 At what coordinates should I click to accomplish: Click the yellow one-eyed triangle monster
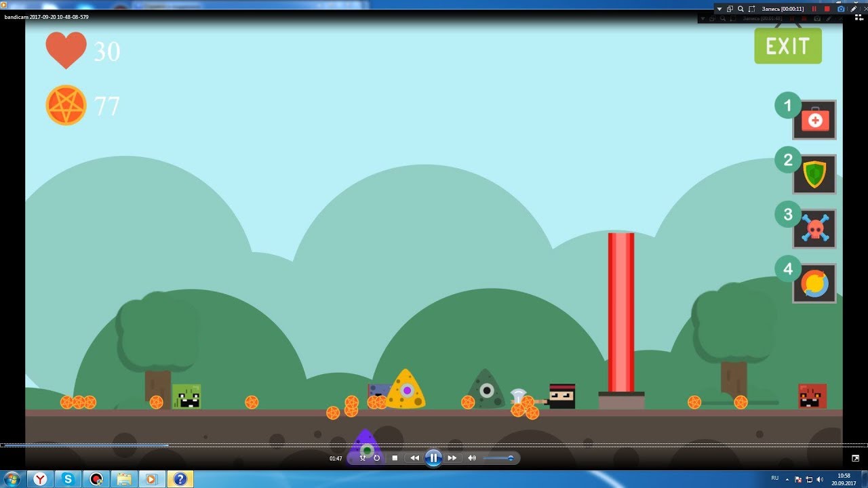(406, 389)
